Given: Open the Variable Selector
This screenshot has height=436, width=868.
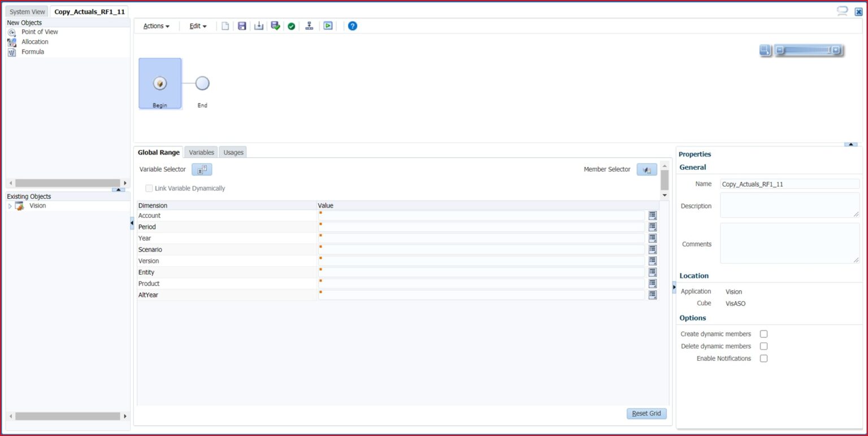Looking at the screenshot, I should pyautogui.click(x=202, y=169).
